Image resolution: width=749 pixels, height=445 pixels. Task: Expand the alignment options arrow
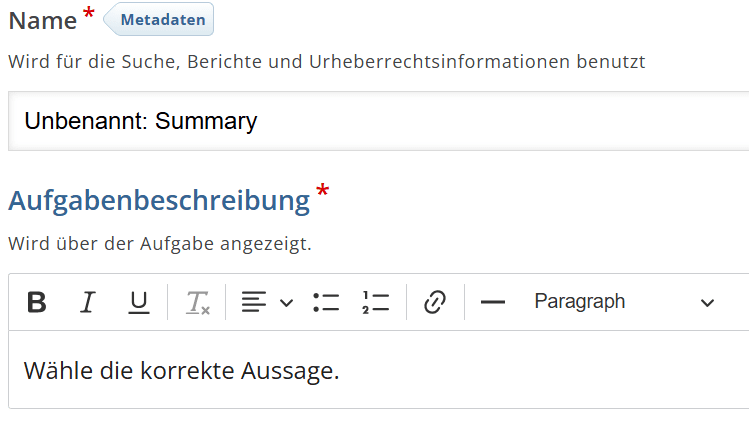click(x=286, y=303)
